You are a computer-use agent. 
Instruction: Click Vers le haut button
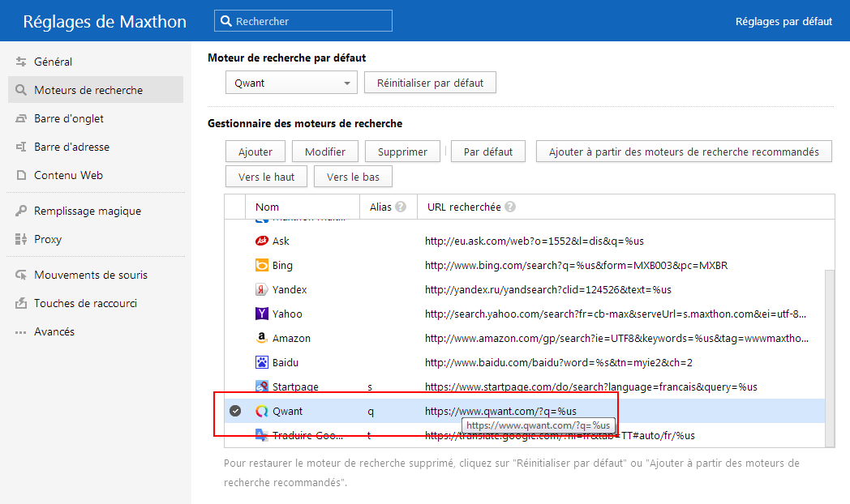coord(266,177)
